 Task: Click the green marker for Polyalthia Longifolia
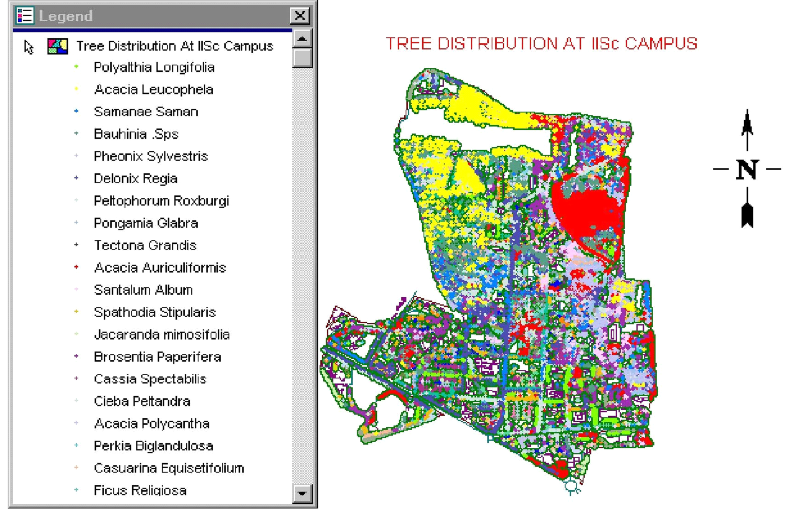point(76,67)
